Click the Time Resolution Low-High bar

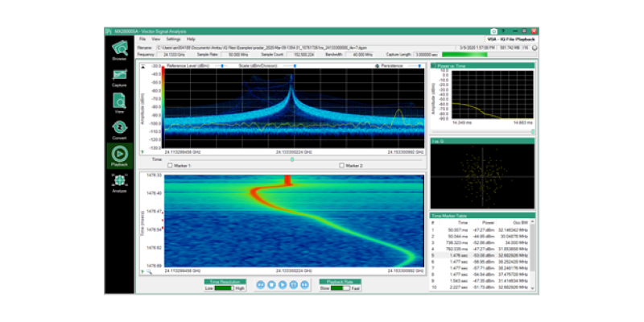point(225,288)
